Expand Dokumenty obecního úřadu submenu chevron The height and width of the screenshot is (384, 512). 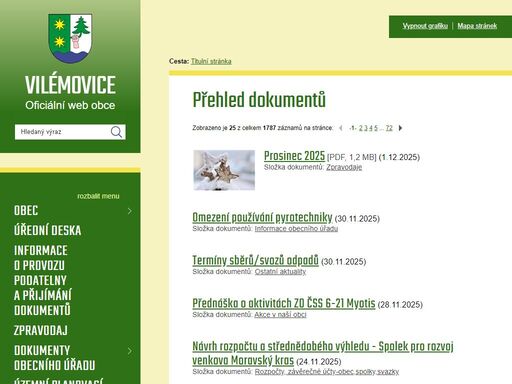click(x=130, y=351)
